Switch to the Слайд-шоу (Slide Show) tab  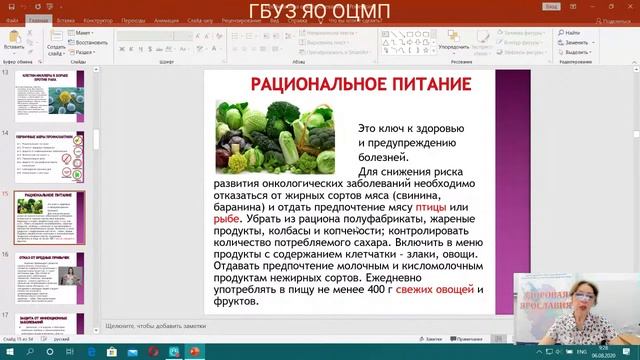pos(200,20)
